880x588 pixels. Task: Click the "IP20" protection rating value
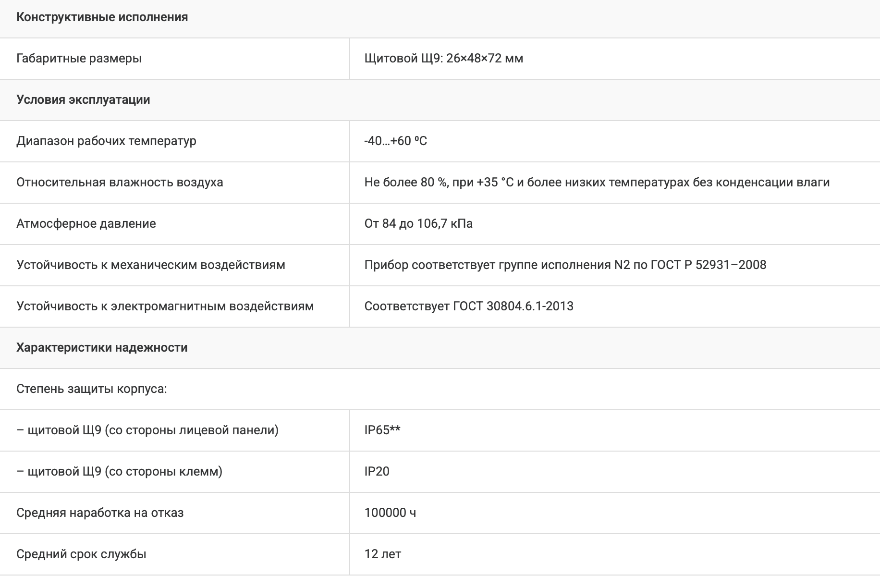377,472
